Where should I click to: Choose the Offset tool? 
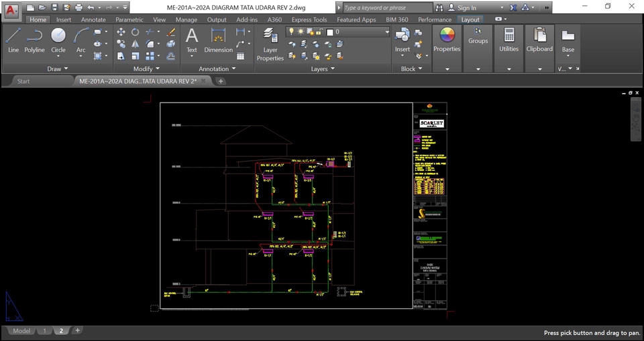pyautogui.click(x=171, y=56)
